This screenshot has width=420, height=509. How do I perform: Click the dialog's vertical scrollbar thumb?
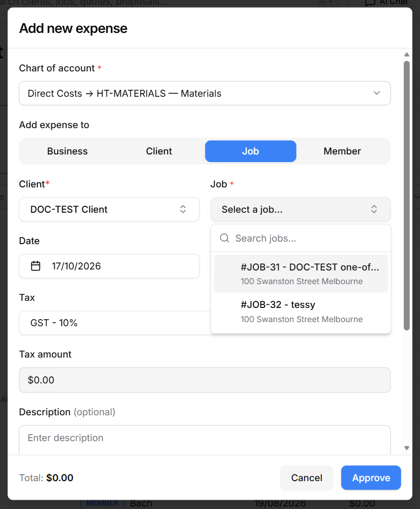[x=407, y=195]
